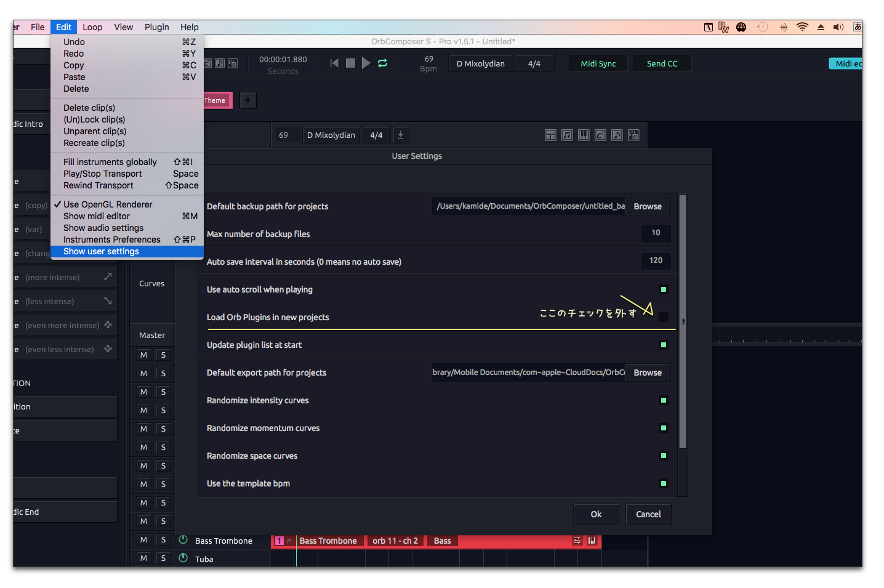Click the Ok button in User Settings
This screenshot has height=588, width=884.
(596, 514)
